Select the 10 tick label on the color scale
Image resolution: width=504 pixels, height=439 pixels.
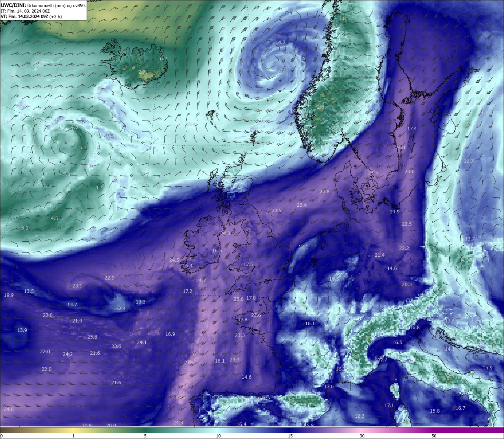tap(218, 436)
